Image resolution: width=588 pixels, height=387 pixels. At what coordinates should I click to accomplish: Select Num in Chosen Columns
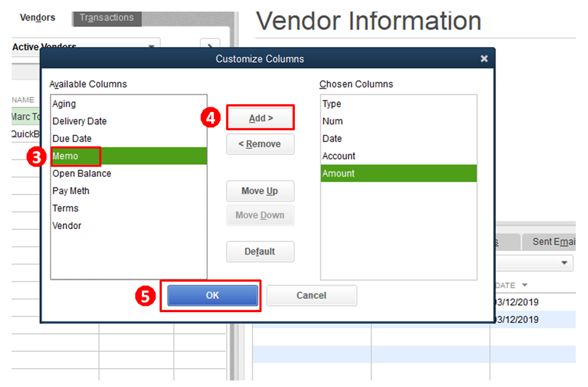pyautogui.click(x=398, y=121)
